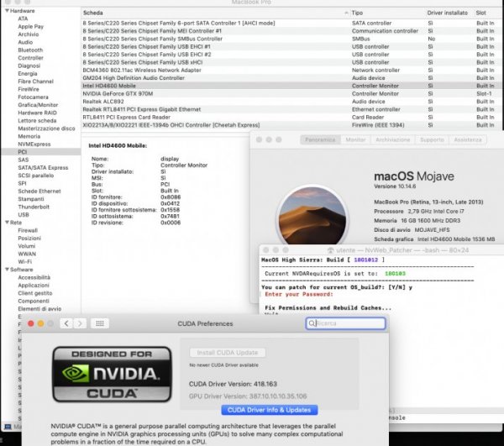
Task: Click the macOS Mojave desert image
Action: pos(312,218)
